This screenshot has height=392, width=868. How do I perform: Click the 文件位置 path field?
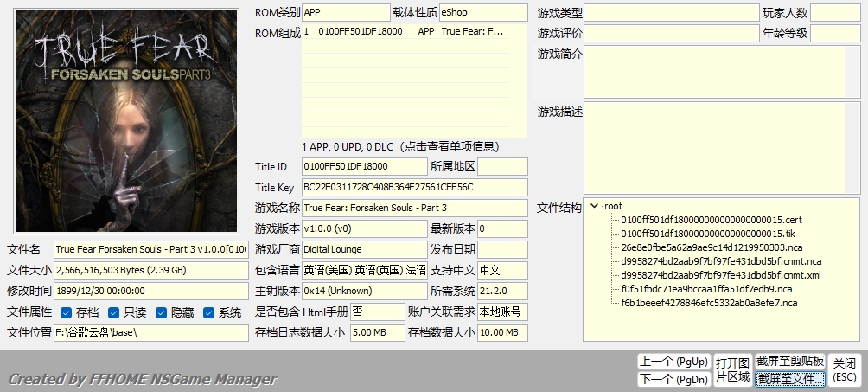click(x=151, y=332)
